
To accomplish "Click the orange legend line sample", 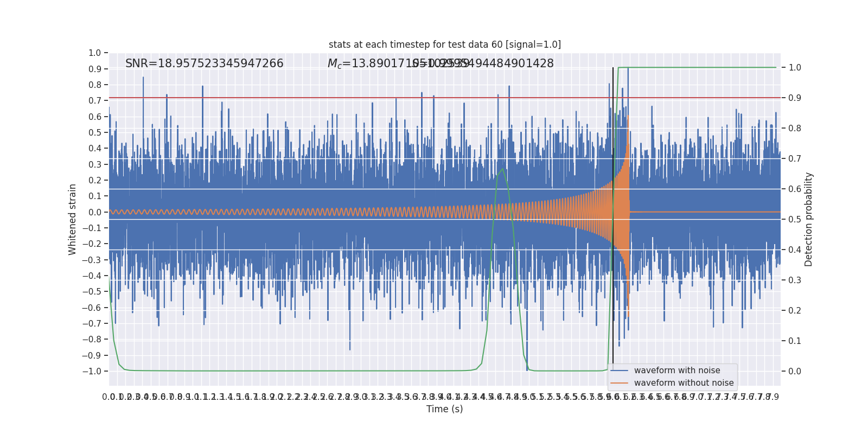I will pos(620,383).
